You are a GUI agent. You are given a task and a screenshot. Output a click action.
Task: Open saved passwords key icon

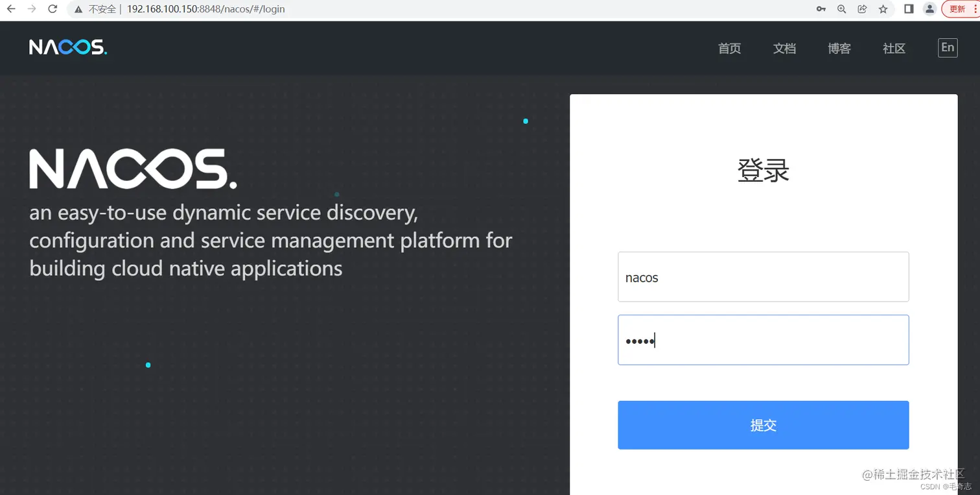coord(821,9)
